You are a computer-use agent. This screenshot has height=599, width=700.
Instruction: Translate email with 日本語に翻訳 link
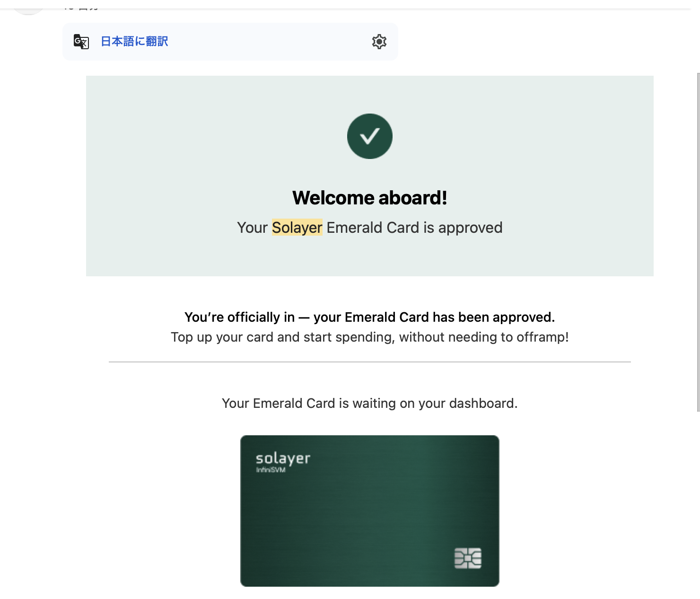pos(135,42)
